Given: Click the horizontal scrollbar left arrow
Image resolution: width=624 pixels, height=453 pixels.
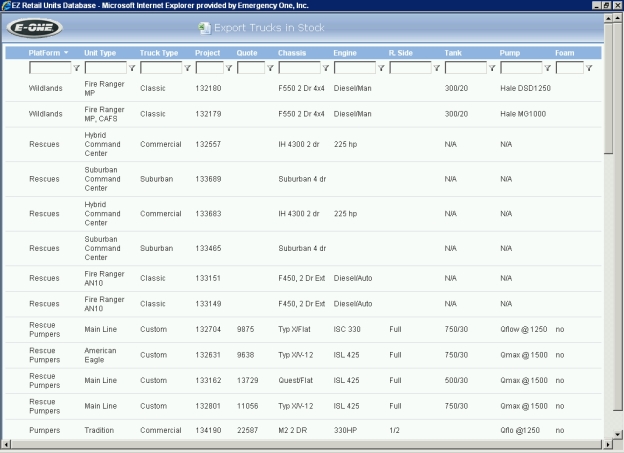Looking at the screenshot, I should [6, 444].
